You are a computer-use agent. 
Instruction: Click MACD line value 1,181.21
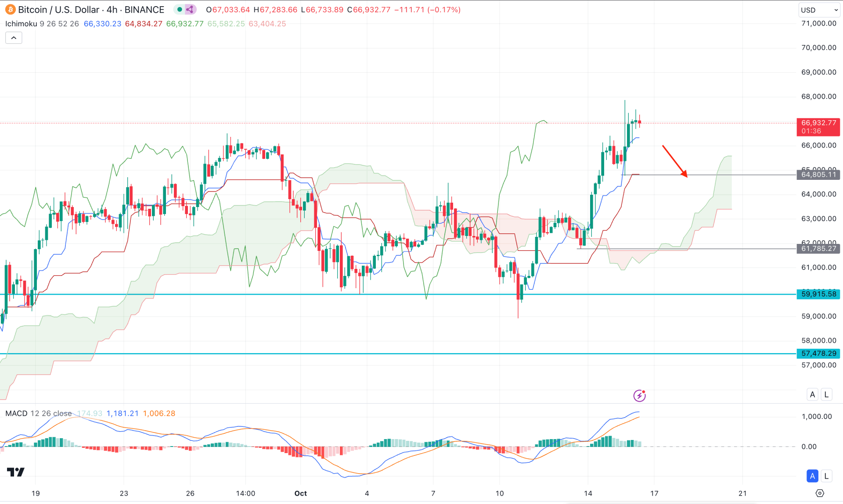coord(122,413)
